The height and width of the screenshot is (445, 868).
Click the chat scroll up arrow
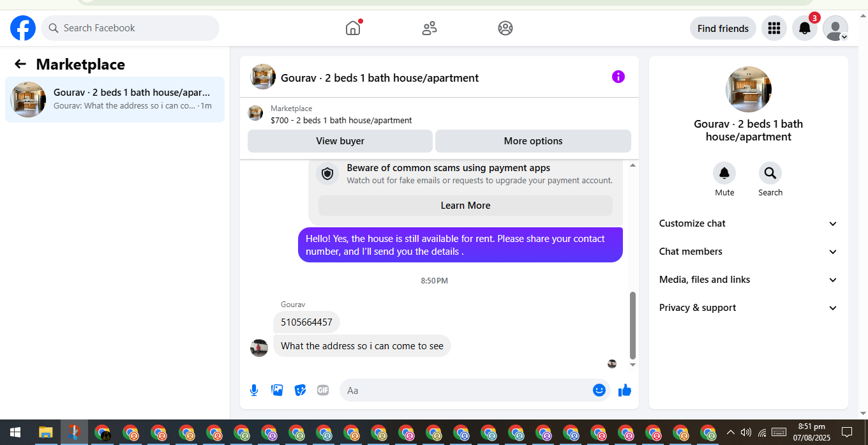tap(632, 165)
